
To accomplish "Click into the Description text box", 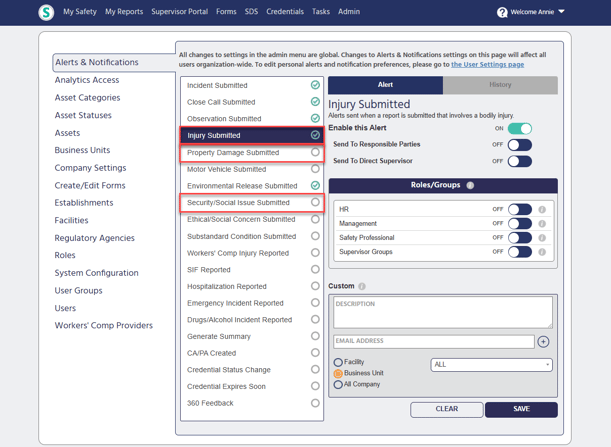I will point(441,311).
